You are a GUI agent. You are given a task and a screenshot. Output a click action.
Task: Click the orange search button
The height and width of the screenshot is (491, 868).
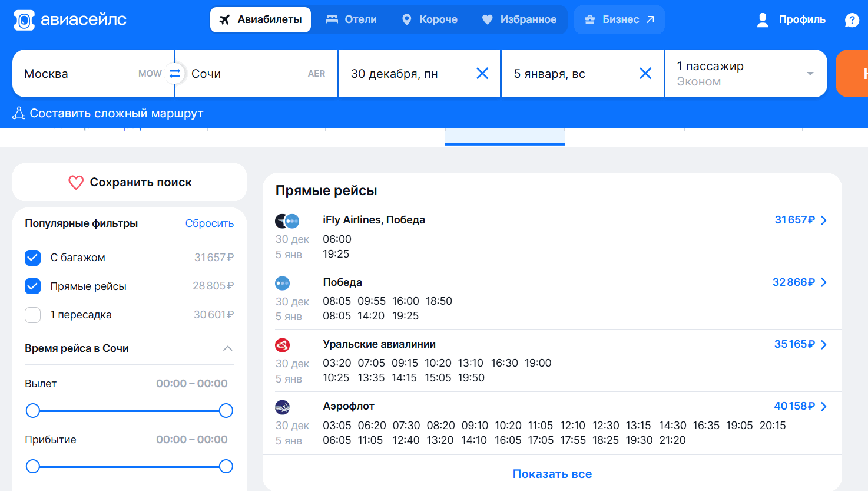click(852, 74)
